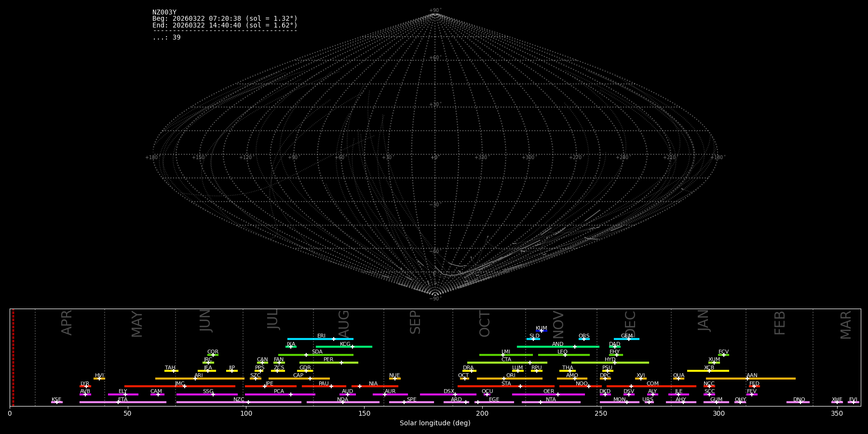This screenshot has height=434, width=868.
Task: Click the −90° label below the sky map
Action: (x=435, y=298)
